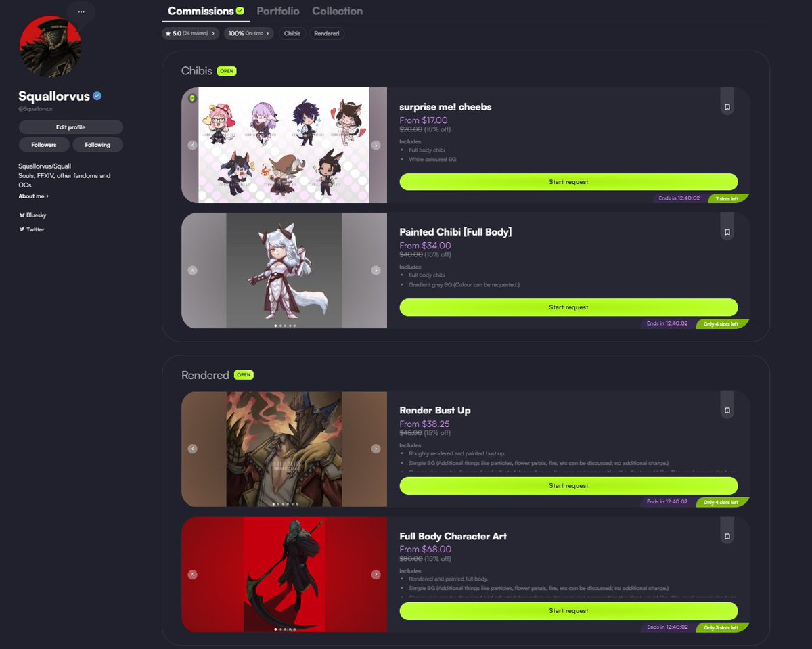Image resolution: width=812 pixels, height=649 pixels.
Task: Click the Rendered section heading
Action: click(205, 375)
